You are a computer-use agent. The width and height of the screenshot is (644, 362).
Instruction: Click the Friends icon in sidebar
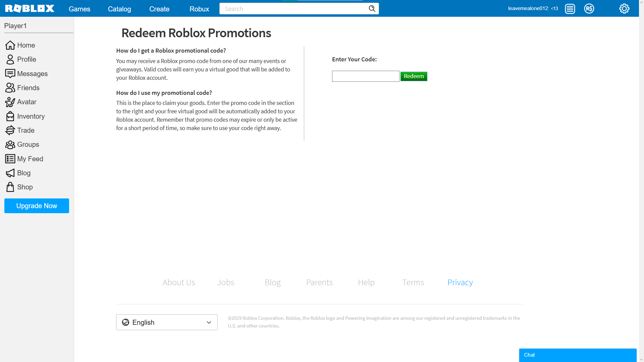click(x=10, y=88)
